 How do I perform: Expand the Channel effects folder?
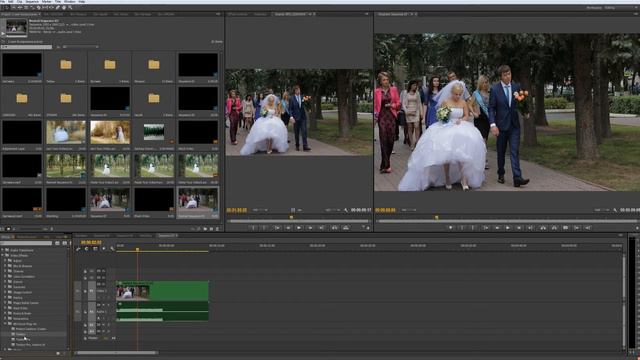click(x=5, y=271)
